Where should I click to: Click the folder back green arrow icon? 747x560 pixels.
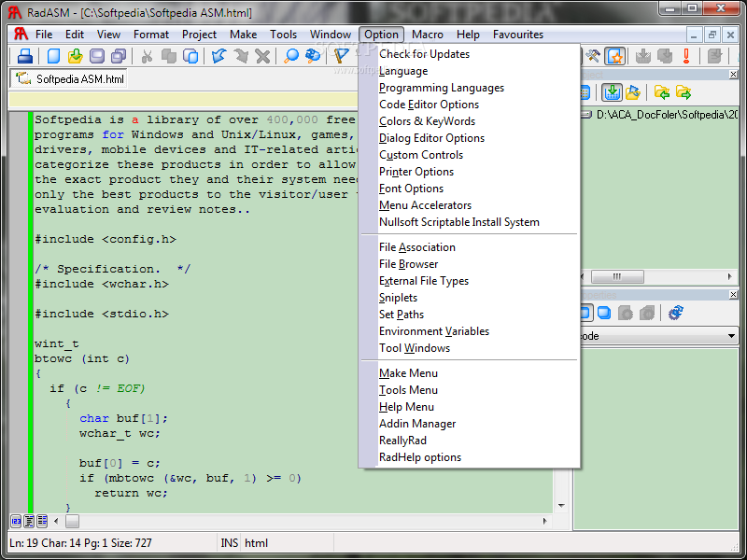click(662, 92)
